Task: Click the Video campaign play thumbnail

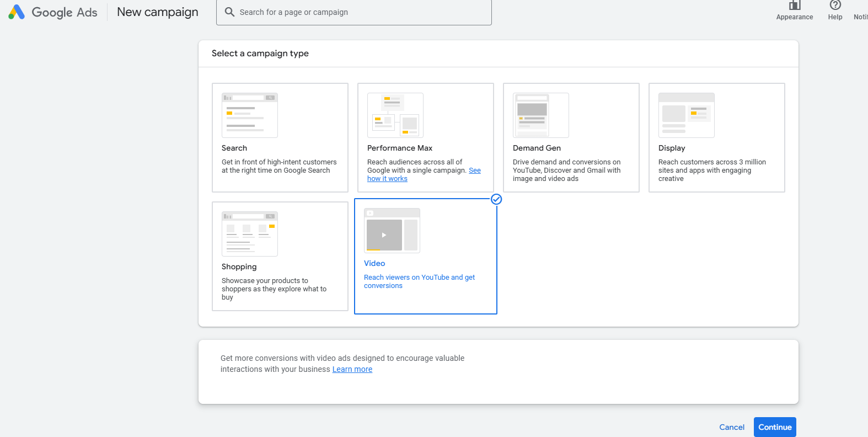Action: point(384,235)
